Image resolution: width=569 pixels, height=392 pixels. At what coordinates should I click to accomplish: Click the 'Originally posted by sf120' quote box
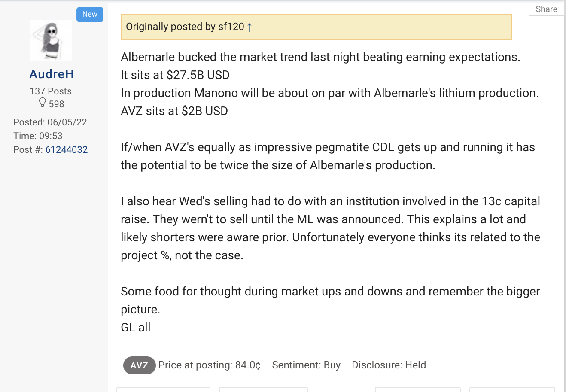pos(316,27)
